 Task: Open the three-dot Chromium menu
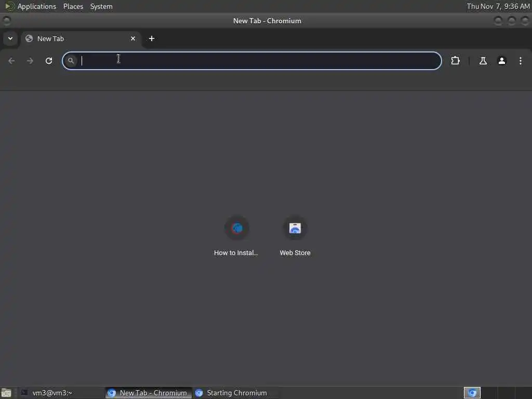(x=521, y=61)
